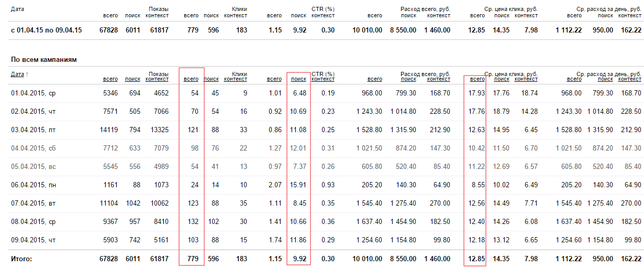The width and height of the screenshot is (644, 267).
Task: Sort by Клики поиск underlined header
Action: coord(212,79)
